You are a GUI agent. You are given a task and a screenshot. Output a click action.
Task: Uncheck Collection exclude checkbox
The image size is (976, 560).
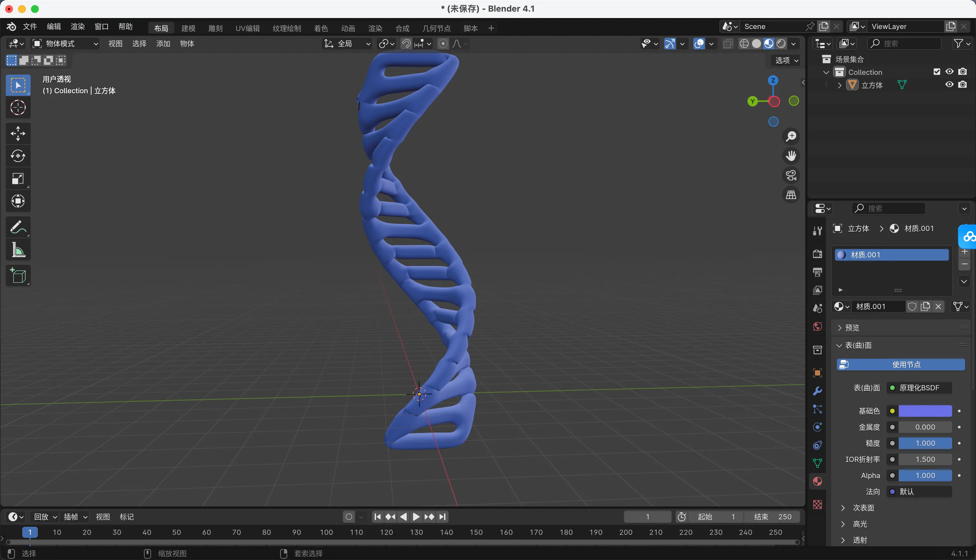tap(937, 72)
